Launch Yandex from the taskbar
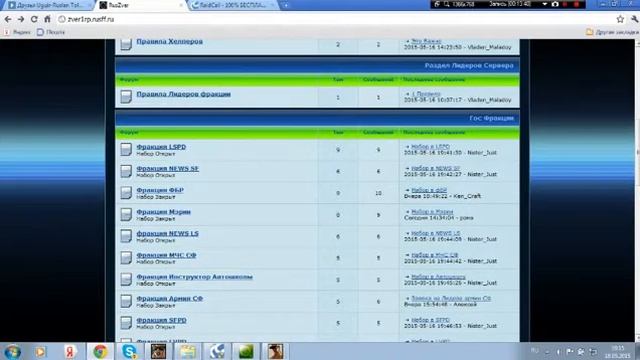The image size is (640, 360). tap(70, 351)
